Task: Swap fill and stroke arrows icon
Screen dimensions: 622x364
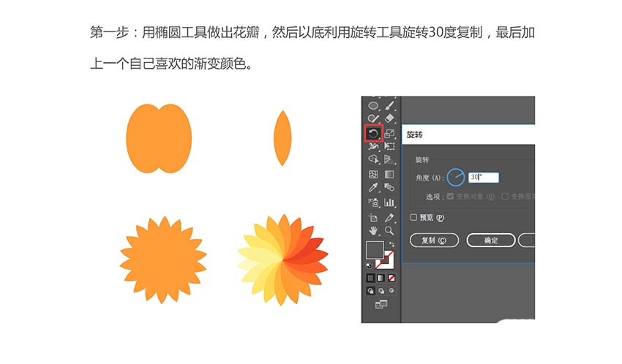Action: [391, 244]
